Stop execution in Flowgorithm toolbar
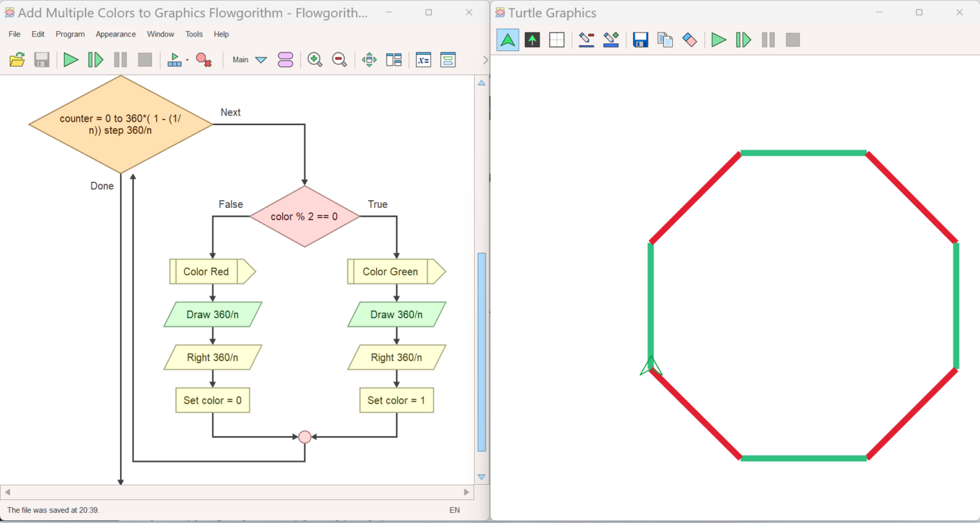The width and height of the screenshot is (980, 523). 145,60
